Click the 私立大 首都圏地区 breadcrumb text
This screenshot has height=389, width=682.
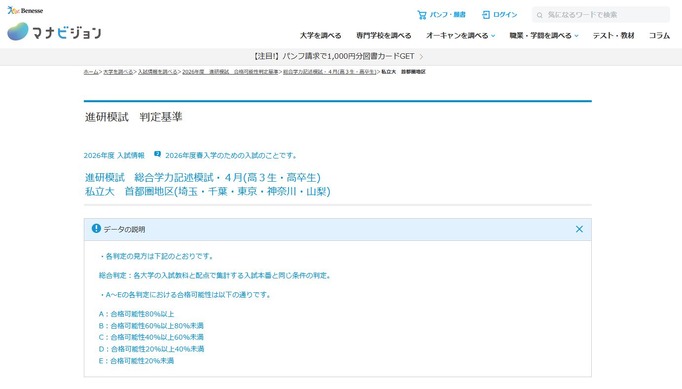tap(403, 72)
